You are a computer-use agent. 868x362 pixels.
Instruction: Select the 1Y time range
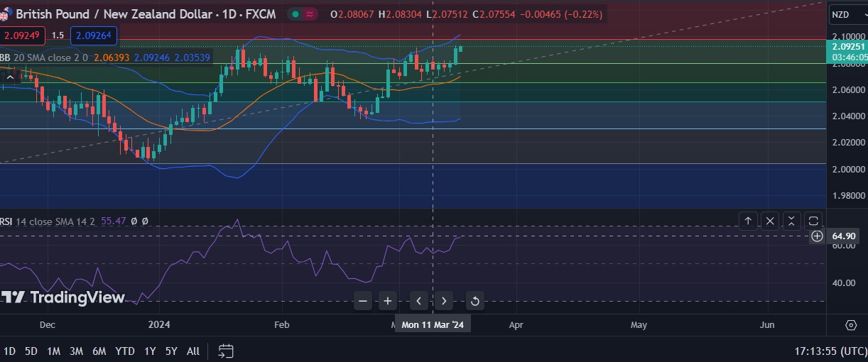coord(150,351)
